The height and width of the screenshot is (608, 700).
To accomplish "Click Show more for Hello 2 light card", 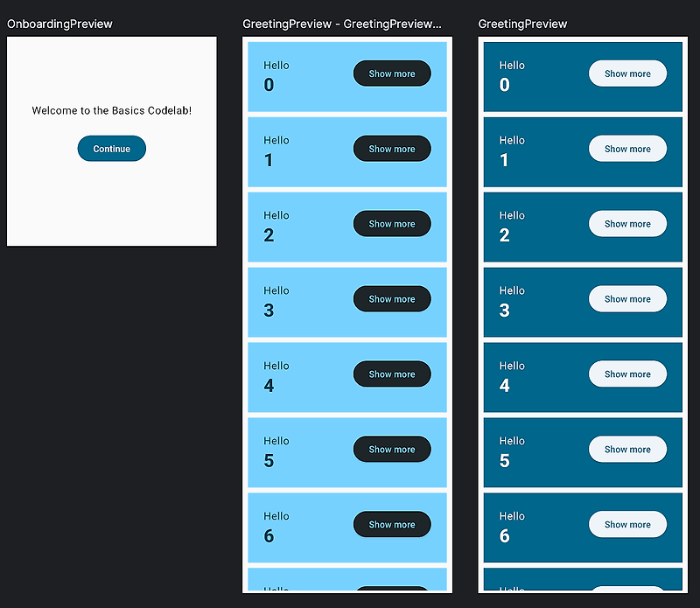I will 392,224.
